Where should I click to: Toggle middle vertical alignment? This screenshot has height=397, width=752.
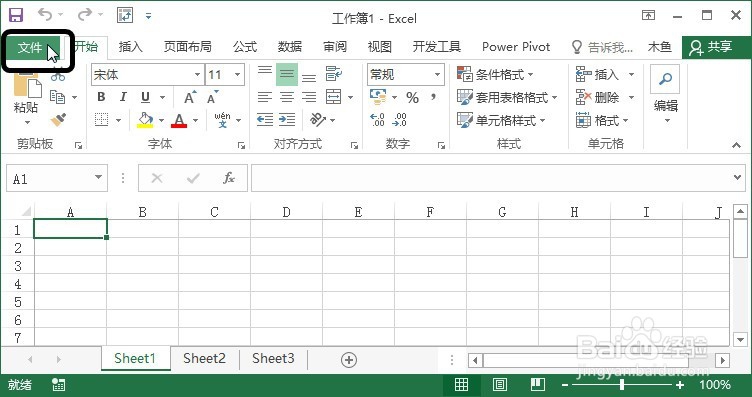[287, 75]
